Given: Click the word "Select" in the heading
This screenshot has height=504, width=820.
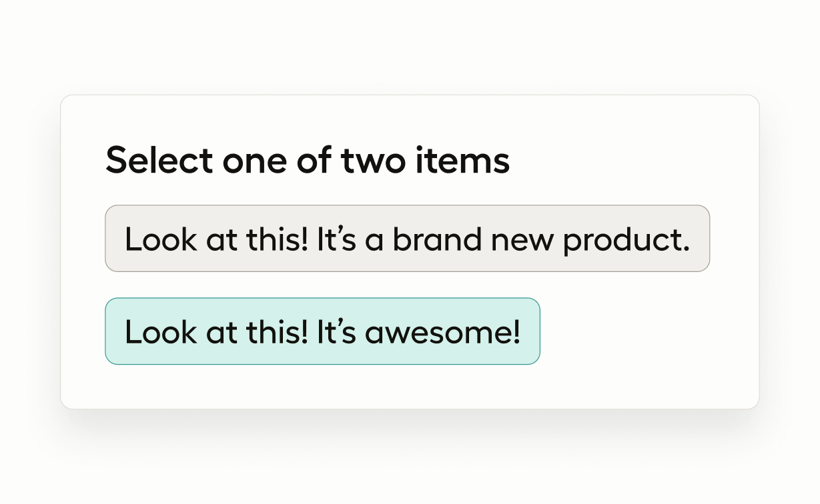Looking at the screenshot, I should click(x=159, y=161).
